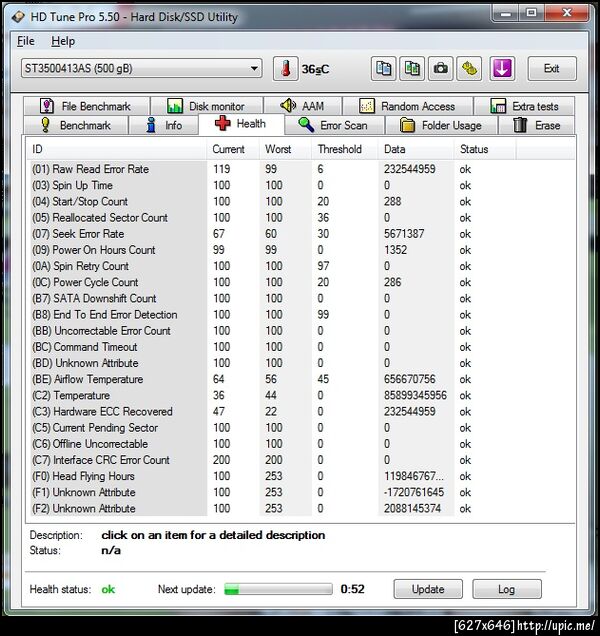Click the 36°C temperature readout
This screenshot has width=600, height=636.
tap(315, 69)
